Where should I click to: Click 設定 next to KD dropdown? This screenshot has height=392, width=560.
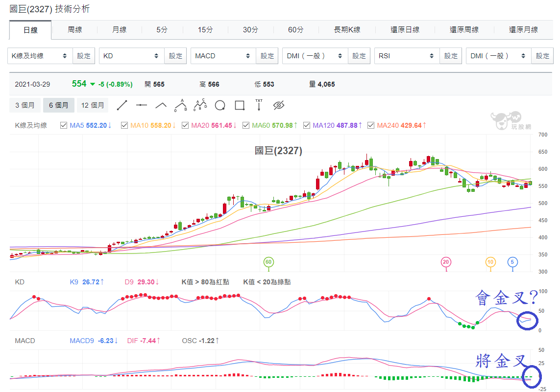[175, 56]
